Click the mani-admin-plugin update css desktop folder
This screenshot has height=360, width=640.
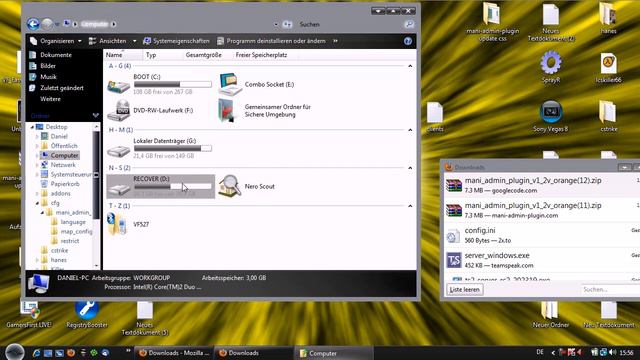pyautogui.click(x=493, y=22)
